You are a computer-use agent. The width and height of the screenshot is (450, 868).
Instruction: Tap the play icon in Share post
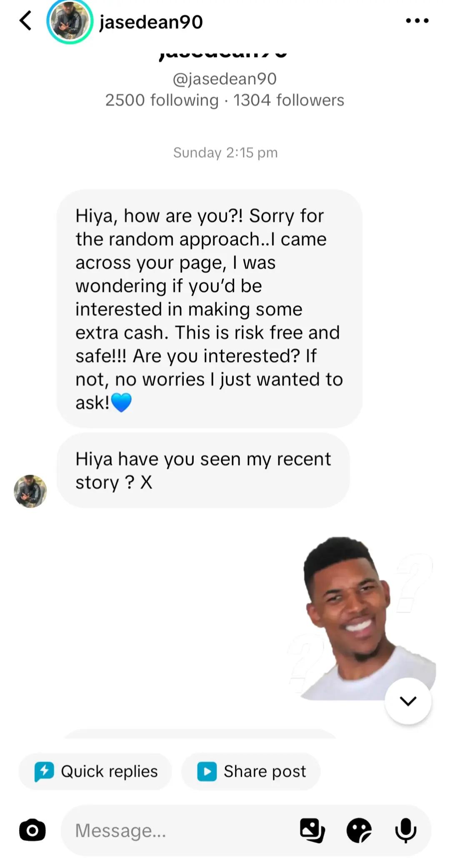point(207,771)
